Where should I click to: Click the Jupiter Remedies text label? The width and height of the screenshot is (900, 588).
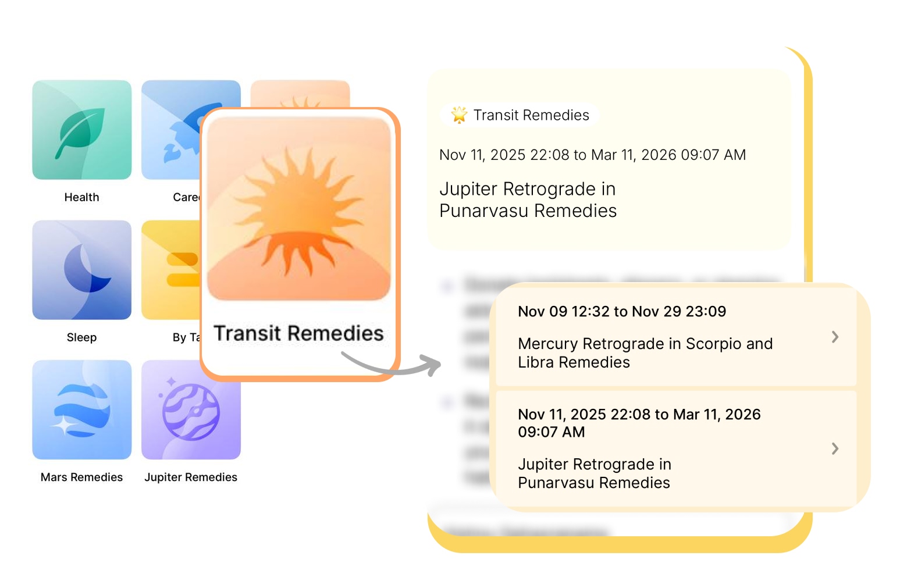coord(191,477)
